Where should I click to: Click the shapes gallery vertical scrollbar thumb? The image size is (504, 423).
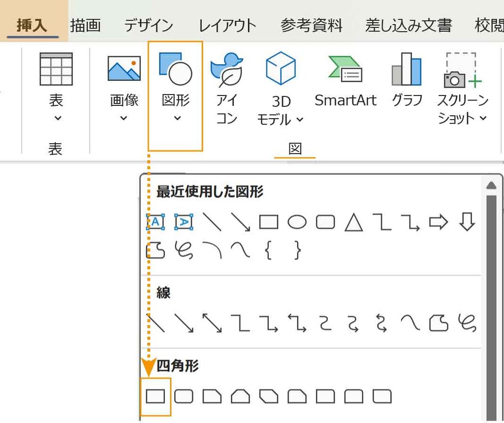point(492,307)
